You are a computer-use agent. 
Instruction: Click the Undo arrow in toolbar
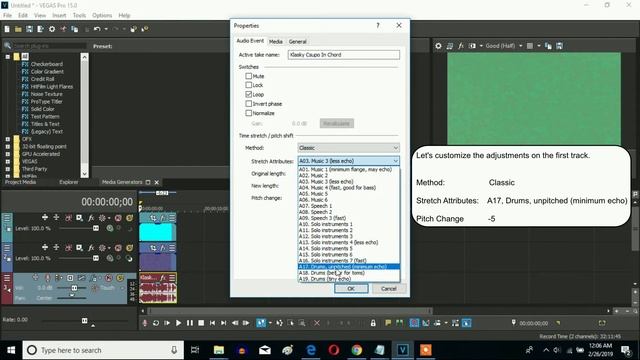tap(97, 29)
